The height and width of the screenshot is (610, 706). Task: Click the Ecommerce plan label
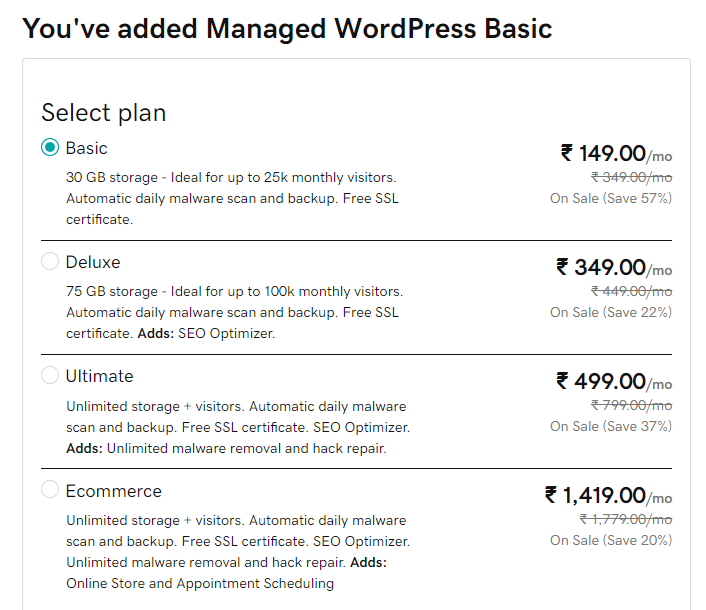point(113,491)
